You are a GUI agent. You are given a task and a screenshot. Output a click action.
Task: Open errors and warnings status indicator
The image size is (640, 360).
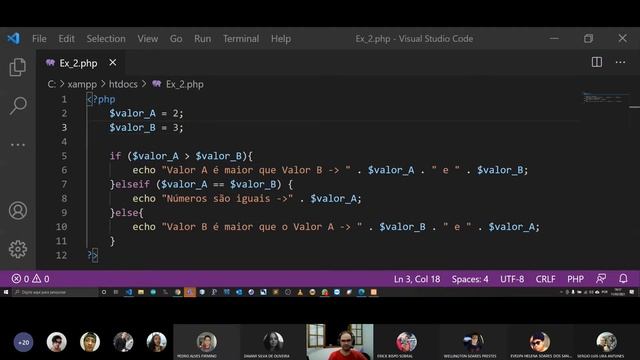pyautogui.click(x=30, y=279)
